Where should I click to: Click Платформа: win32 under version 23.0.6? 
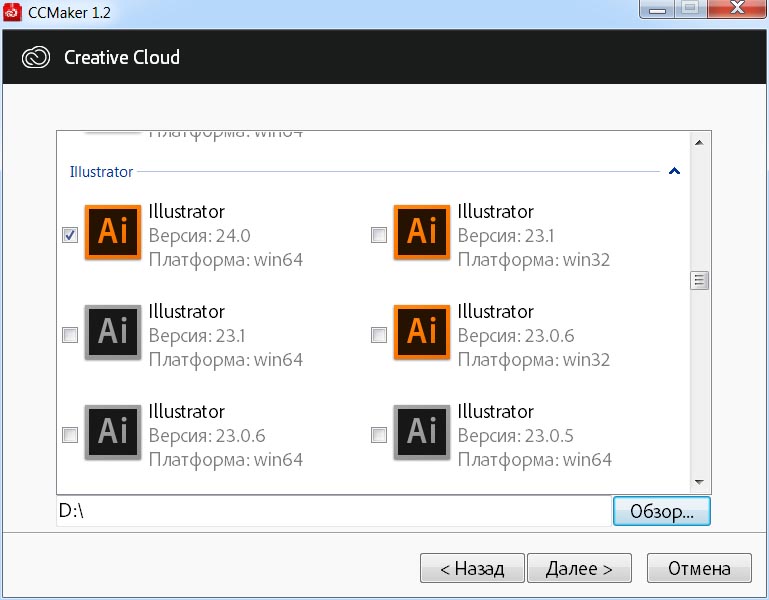coord(534,360)
